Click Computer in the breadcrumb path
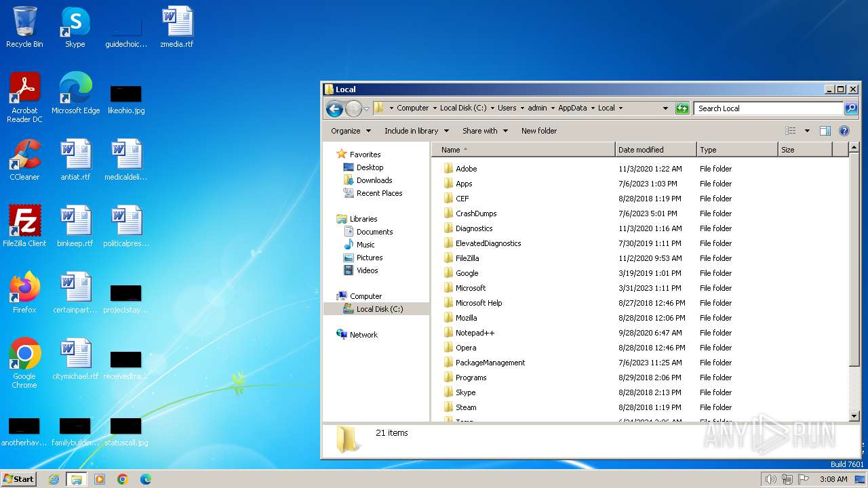 click(x=412, y=108)
